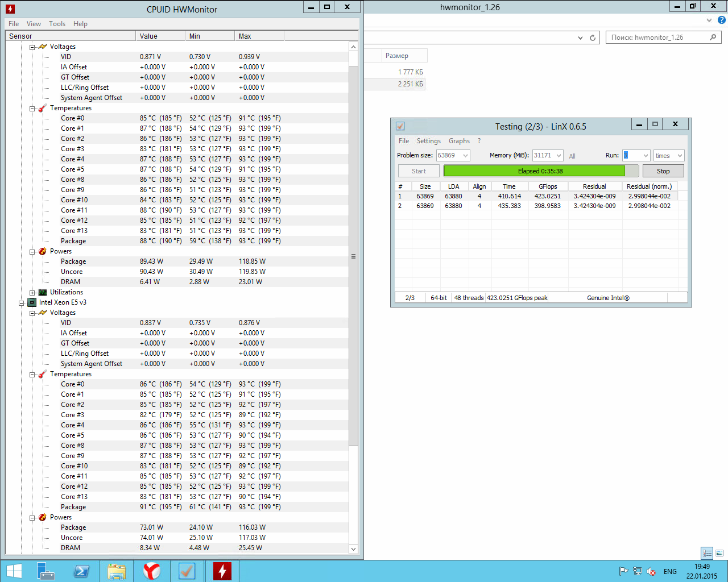Click the first Voltages section icon
This screenshot has width=728, height=582.
(43, 47)
